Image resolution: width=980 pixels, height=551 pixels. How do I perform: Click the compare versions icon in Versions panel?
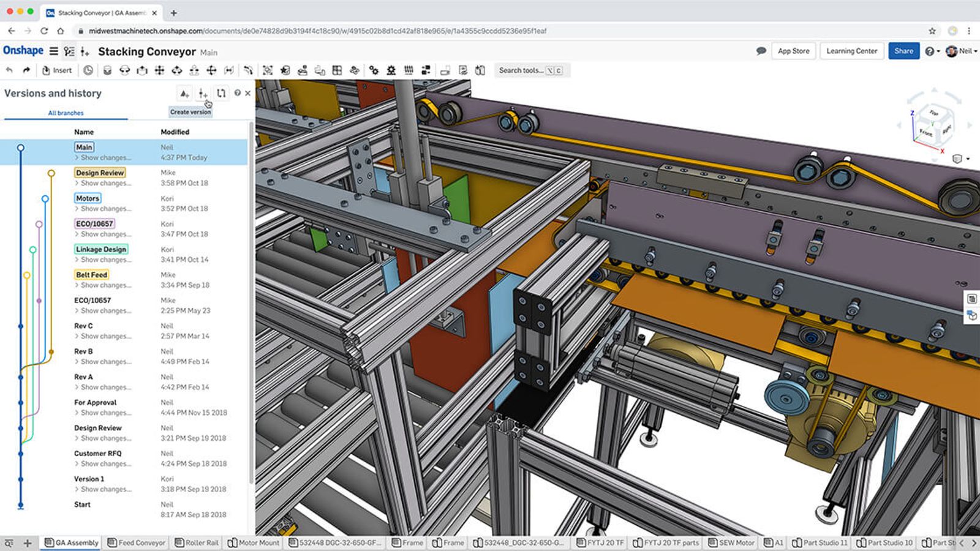(220, 94)
